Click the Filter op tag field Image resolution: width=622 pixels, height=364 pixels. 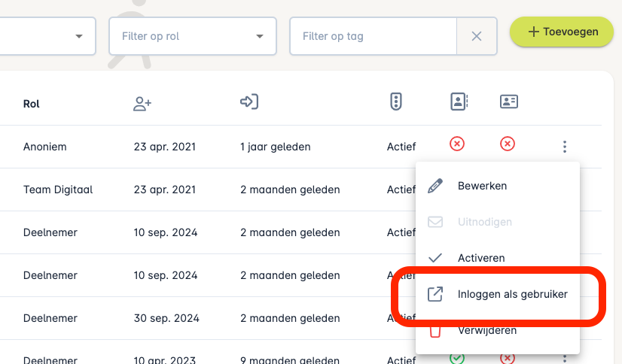373,36
